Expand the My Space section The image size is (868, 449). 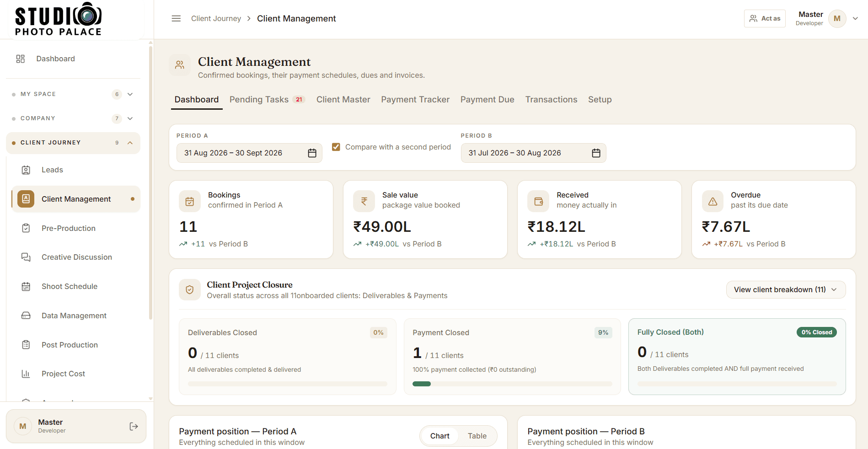[73, 94]
